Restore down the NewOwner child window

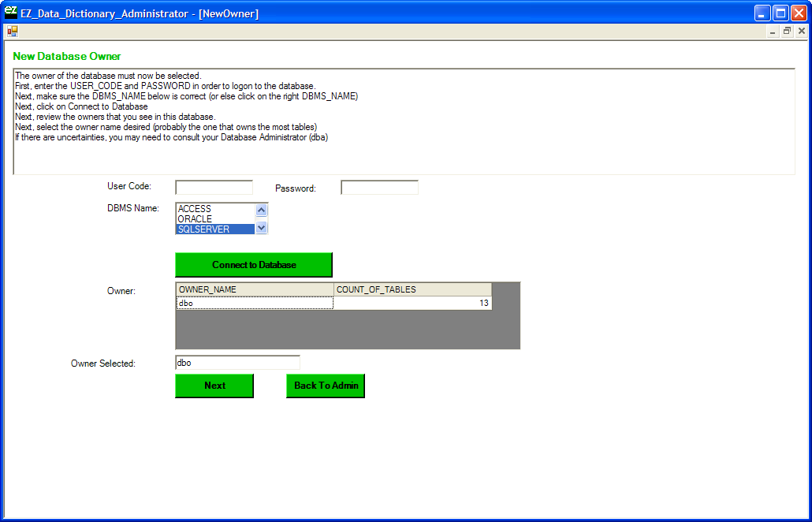[787, 32]
